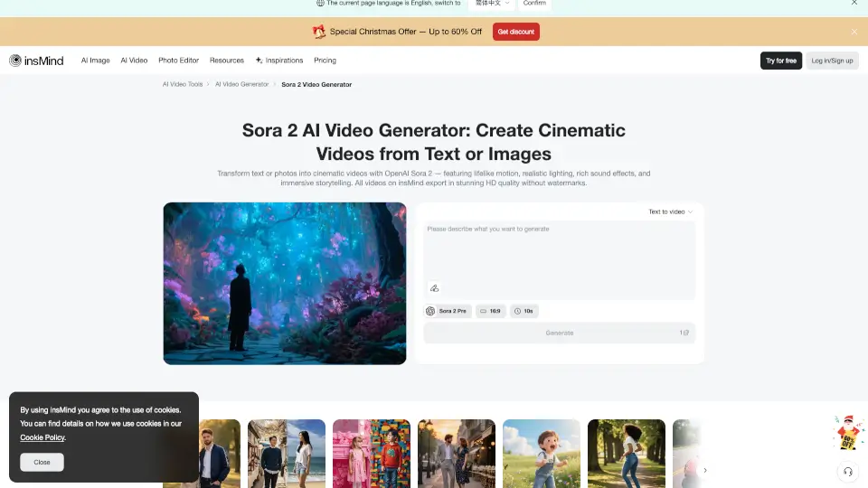Change the 10s duration setting

point(524,311)
